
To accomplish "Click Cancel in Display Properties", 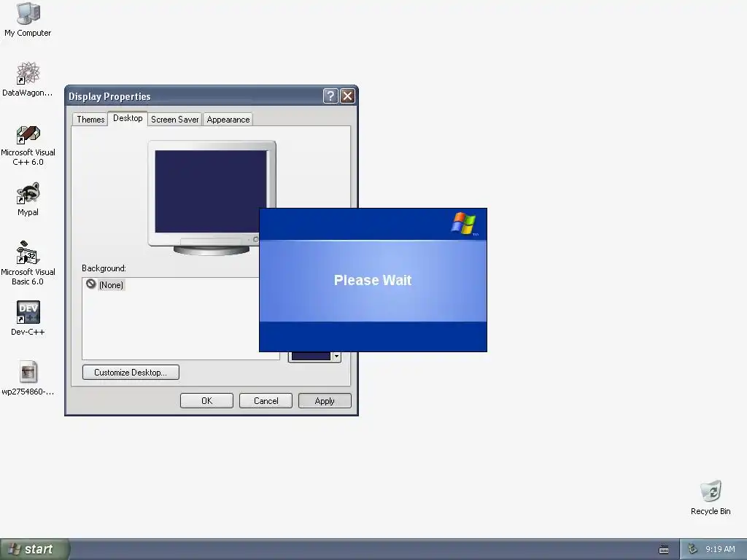I will coord(266,401).
